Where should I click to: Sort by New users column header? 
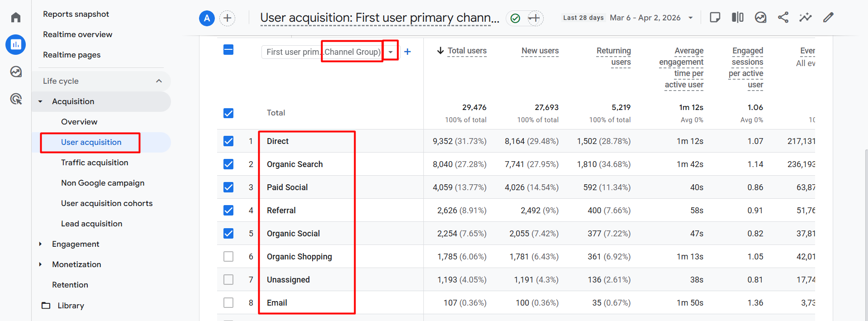(x=540, y=51)
